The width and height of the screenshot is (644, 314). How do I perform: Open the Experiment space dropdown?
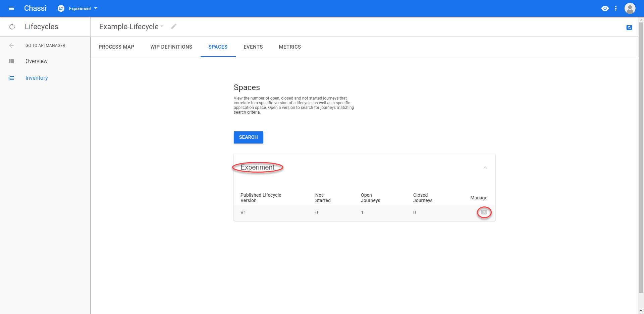click(x=83, y=8)
